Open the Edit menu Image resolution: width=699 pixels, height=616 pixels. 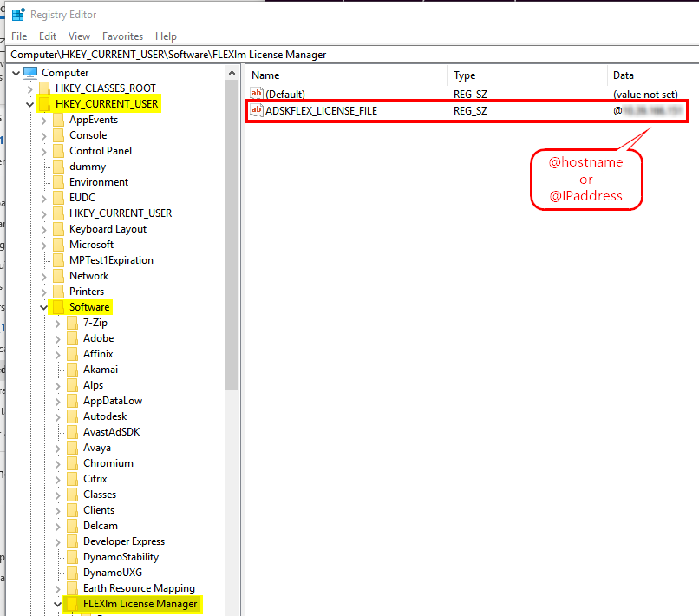[47, 36]
